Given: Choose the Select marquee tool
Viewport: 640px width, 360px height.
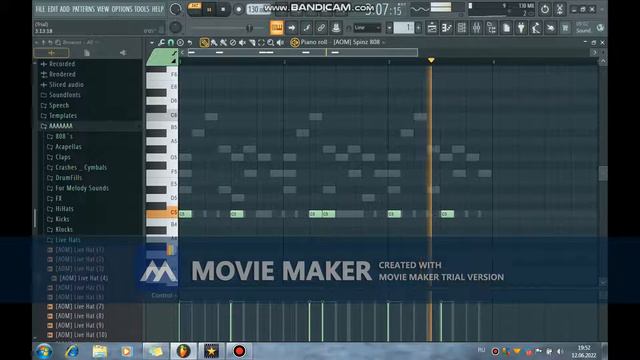Looking at the screenshot, I should [261, 42].
